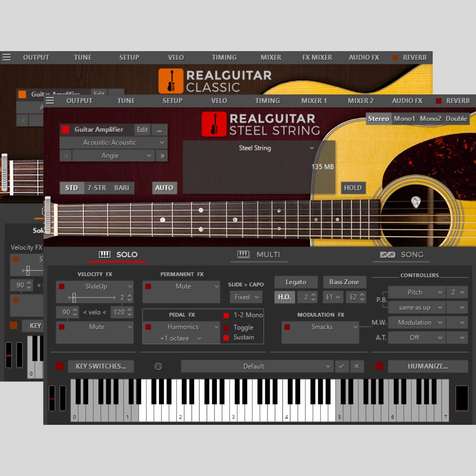This screenshot has width=476, height=476.
Task: Open hamburger menu in RealGuitar Classic window
Action: [x=7, y=58]
